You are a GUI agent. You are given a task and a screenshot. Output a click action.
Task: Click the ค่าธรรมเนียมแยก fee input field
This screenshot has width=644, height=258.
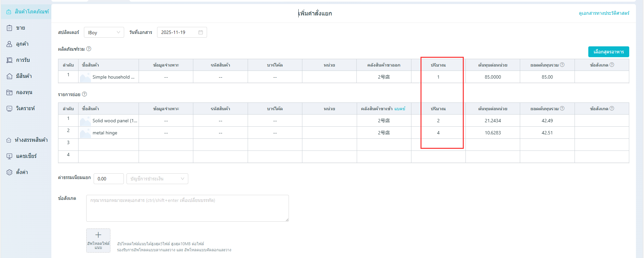point(108,179)
